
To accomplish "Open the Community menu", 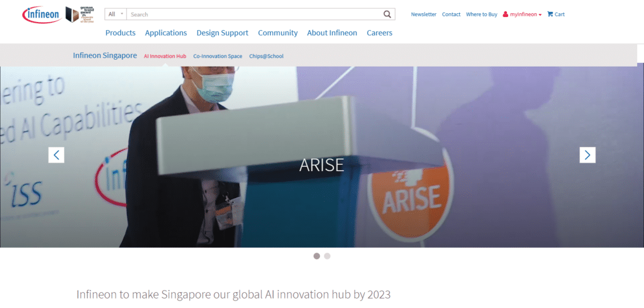I will pyautogui.click(x=277, y=33).
